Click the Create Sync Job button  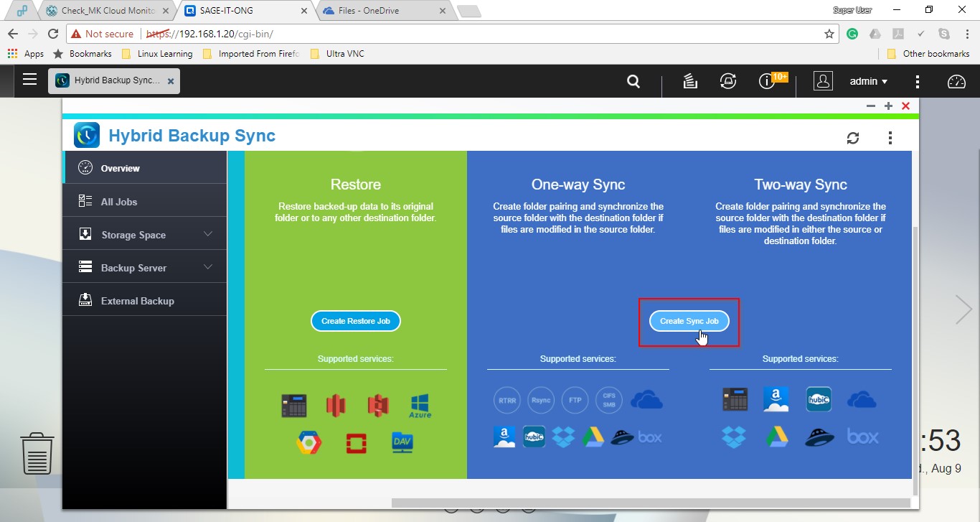pos(689,321)
